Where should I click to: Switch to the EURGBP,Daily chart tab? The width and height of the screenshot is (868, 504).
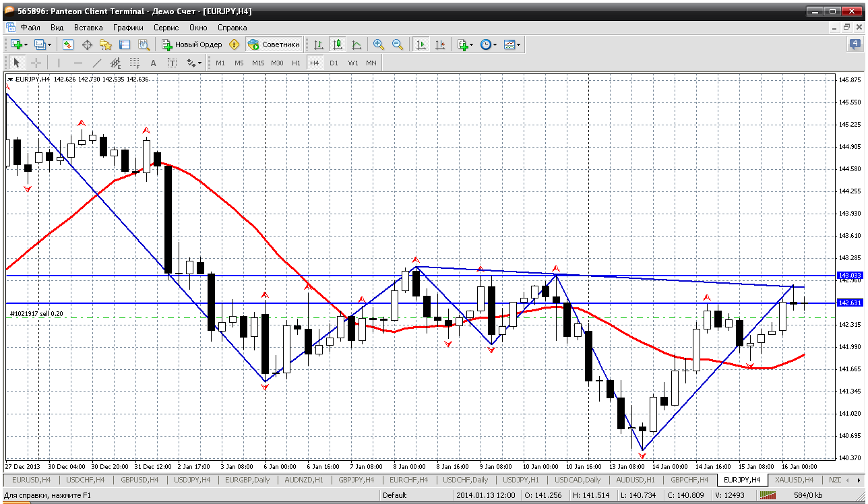coord(247,480)
